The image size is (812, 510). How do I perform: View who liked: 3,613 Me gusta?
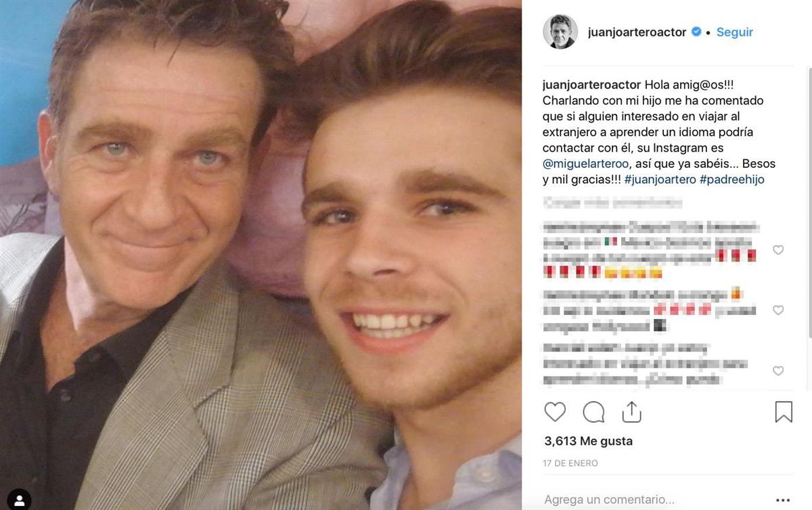(588, 441)
